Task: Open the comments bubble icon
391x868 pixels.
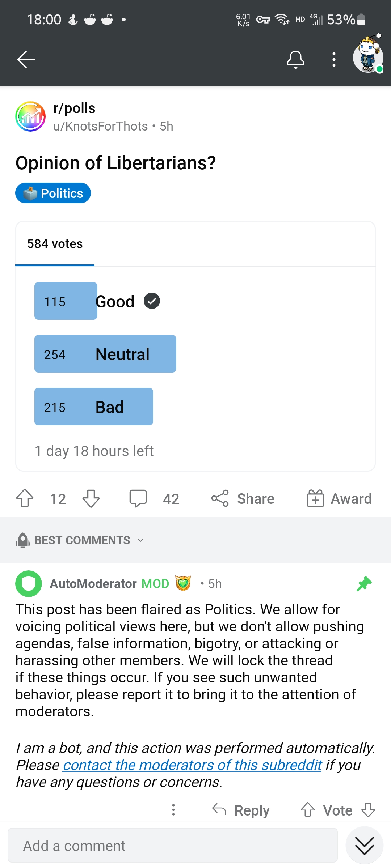Action: 138,498
